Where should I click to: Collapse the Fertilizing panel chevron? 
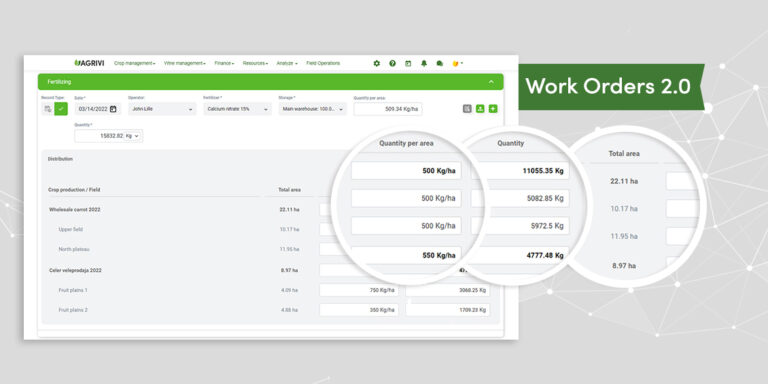[x=491, y=82]
